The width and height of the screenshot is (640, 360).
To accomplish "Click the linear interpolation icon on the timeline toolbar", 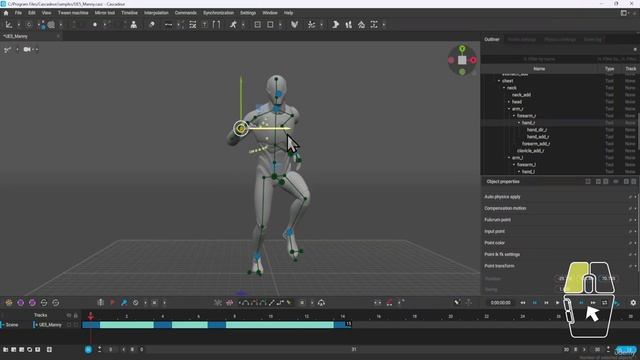I will [271, 303].
